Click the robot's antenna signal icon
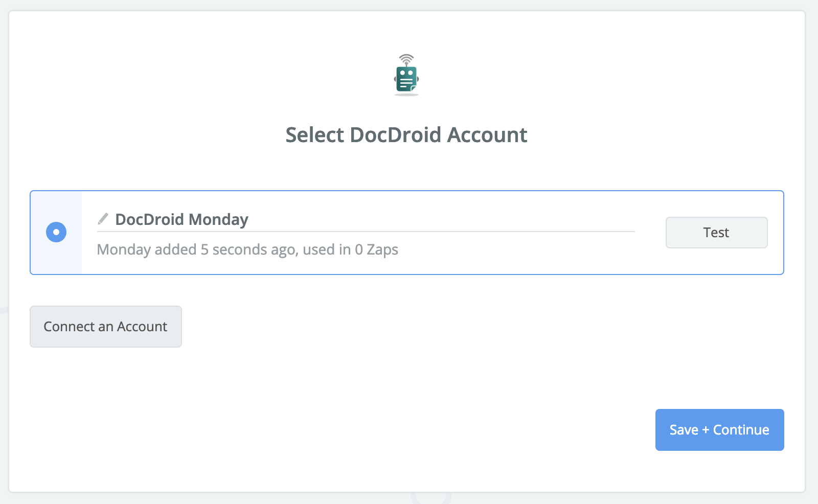 tap(406, 57)
